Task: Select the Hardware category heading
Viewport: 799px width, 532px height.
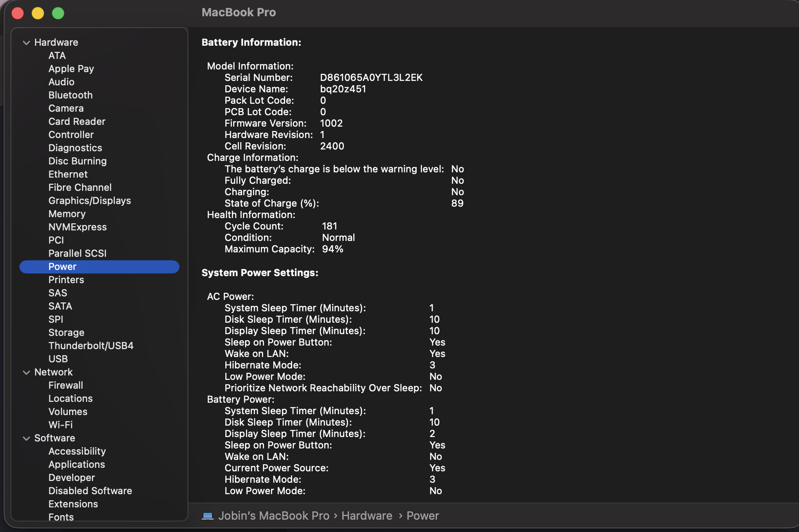Action: [56, 42]
